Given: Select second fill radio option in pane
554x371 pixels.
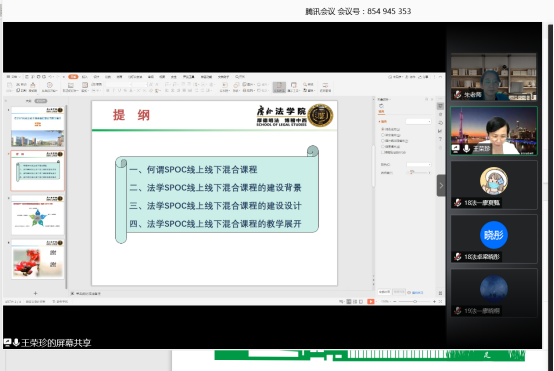Looking at the screenshot, I should 383,135.
